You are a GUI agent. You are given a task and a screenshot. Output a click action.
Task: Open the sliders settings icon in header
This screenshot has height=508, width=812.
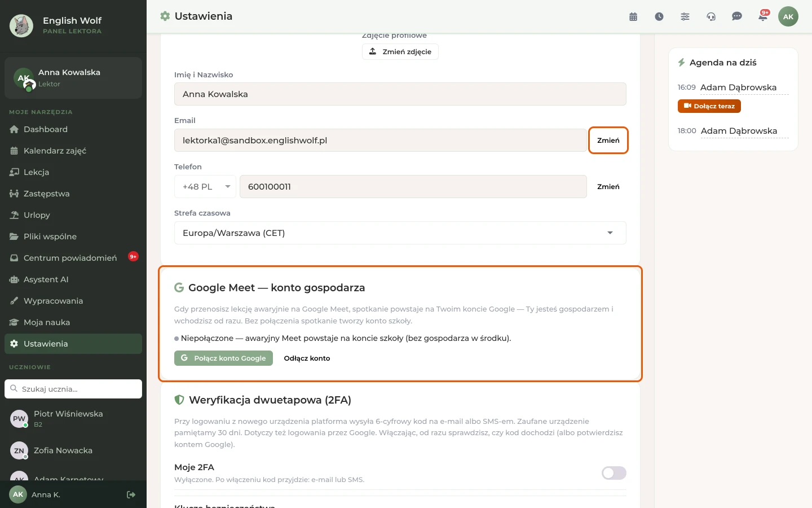(x=685, y=17)
